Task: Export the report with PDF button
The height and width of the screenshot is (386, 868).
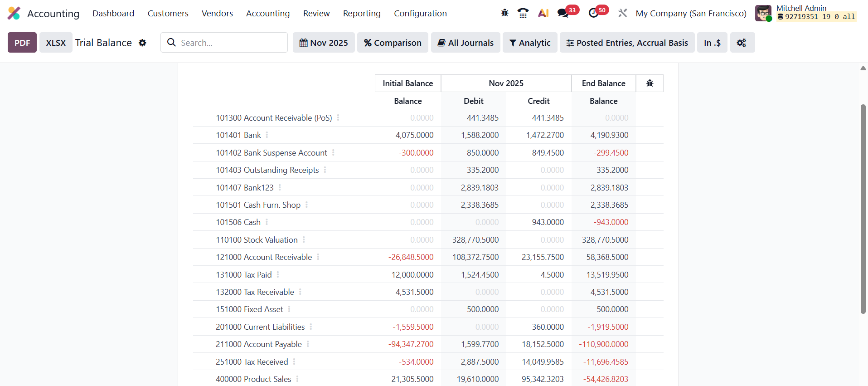Action: coord(22,43)
